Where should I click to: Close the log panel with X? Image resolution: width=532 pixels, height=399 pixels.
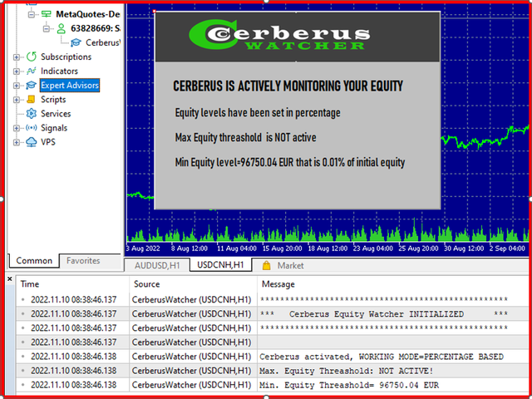[x=9, y=279]
